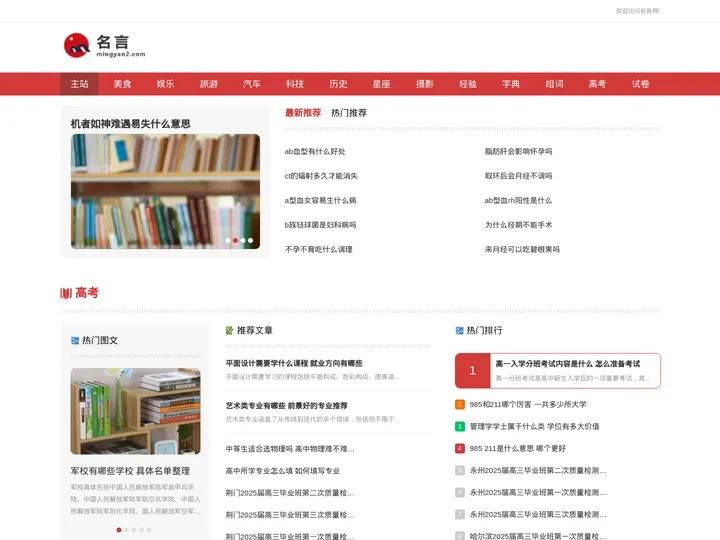Open link ab血型有什么好处
Screen dimensions: 720x540
(315, 152)
